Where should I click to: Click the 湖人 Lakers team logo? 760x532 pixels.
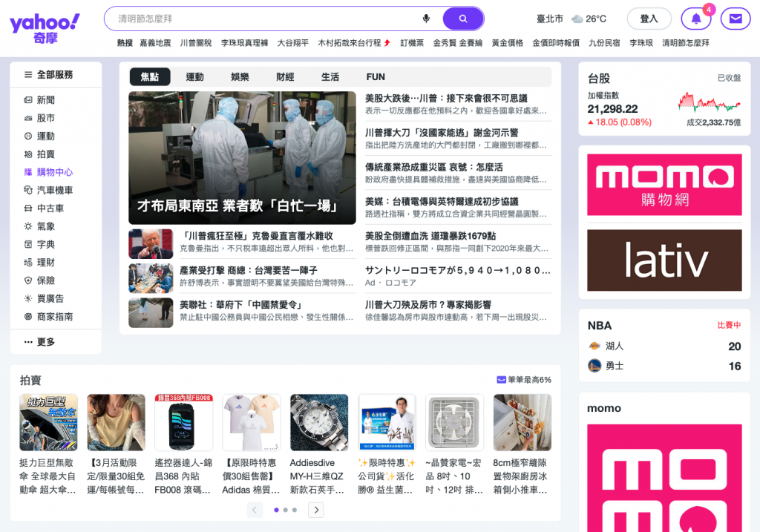pos(594,346)
